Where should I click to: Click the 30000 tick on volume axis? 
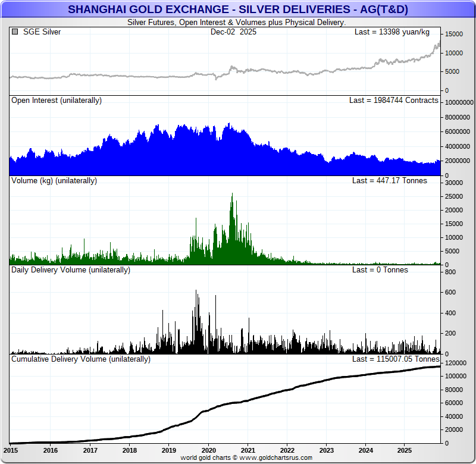(x=454, y=183)
